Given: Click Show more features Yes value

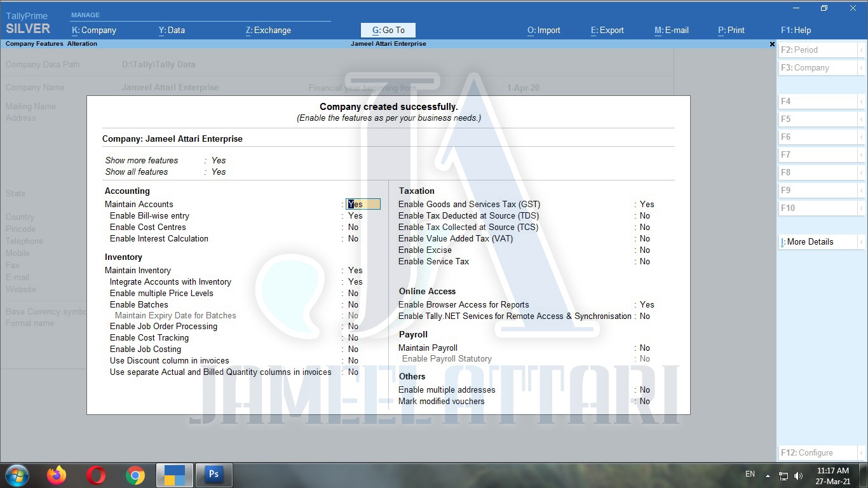Looking at the screenshot, I should pyautogui.click(x=219, y=160).
